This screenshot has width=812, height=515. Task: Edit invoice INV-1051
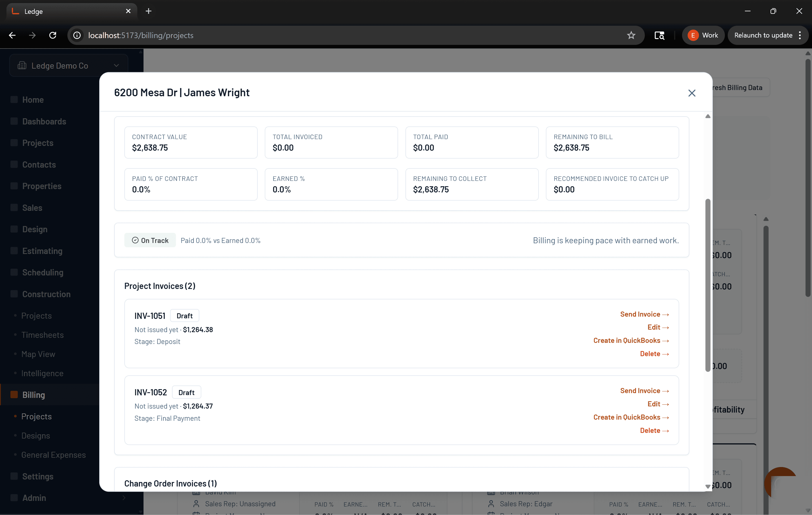point(658,327)
